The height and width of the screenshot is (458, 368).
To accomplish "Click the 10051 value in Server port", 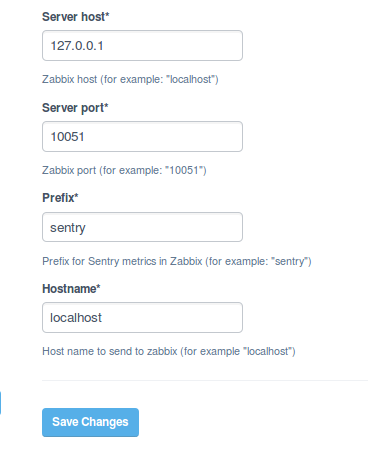I will click(67, 137).
